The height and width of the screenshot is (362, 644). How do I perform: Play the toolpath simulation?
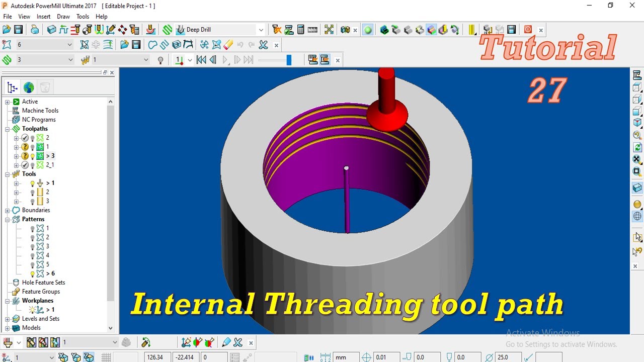pyautogui.click(x=225, y=60)
